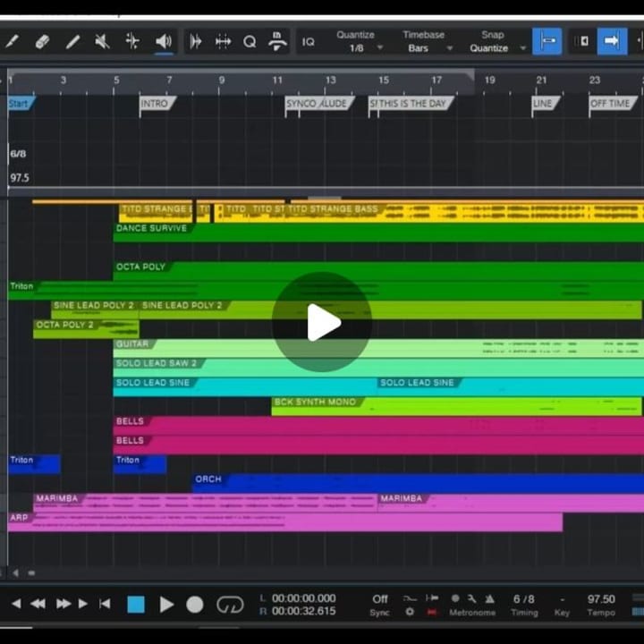This screenshot has width=644, height=644.
Task: Select the OCTA POLY 2 clip
Action: [x=86, y=329]
